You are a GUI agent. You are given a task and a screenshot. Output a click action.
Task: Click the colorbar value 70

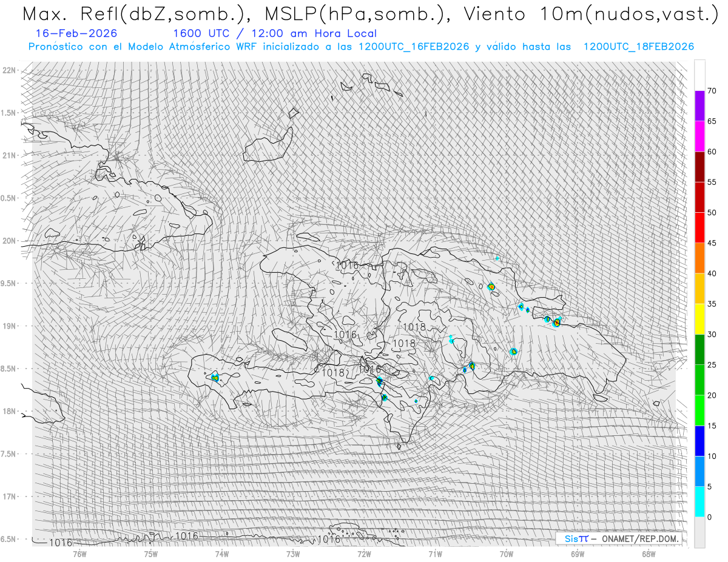click(x=712, y=91)
